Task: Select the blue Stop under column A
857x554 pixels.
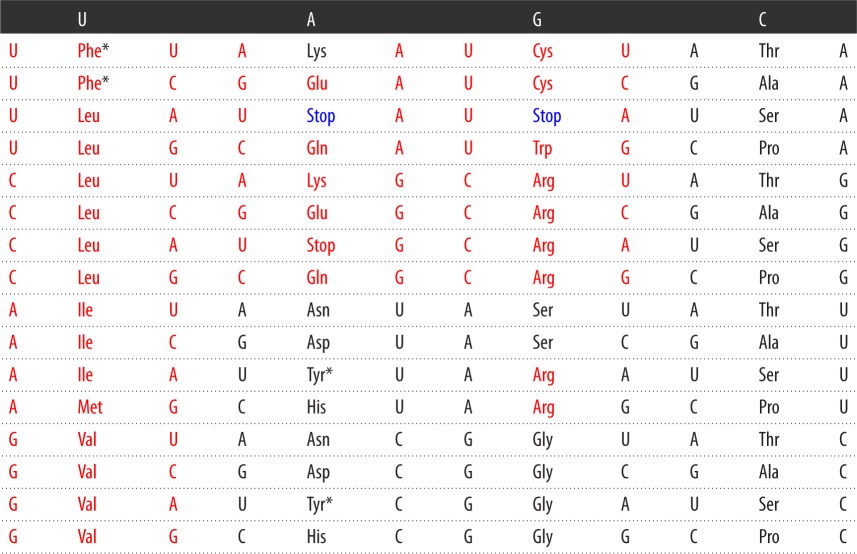Action: pos(320,116)
